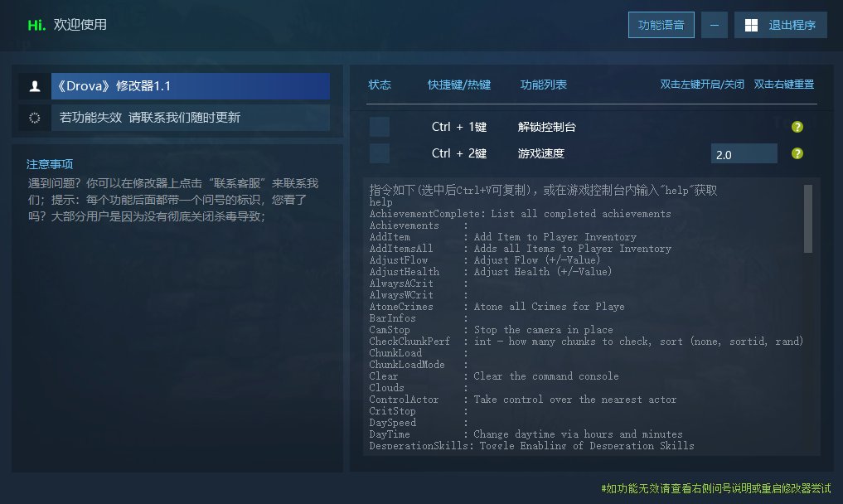Image resolution: width=843 pixels, height=504 pixels.
Task: Click the 退出程序 label to exit
Action: point(792,25)
